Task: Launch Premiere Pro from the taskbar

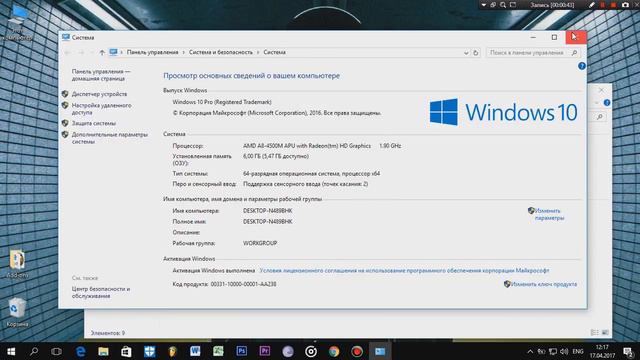Action: point(264,351)
